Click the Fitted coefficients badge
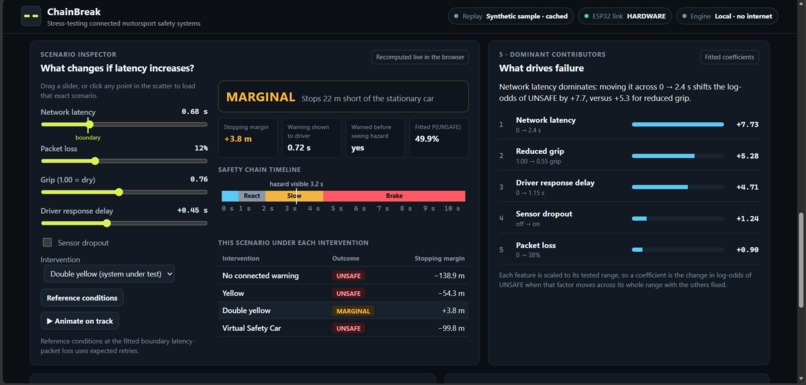The image size is (806, 385). (x=729, y=57)
